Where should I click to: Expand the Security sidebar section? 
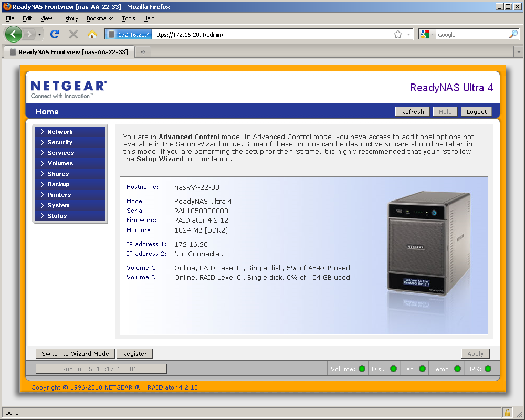click(70, 142)
